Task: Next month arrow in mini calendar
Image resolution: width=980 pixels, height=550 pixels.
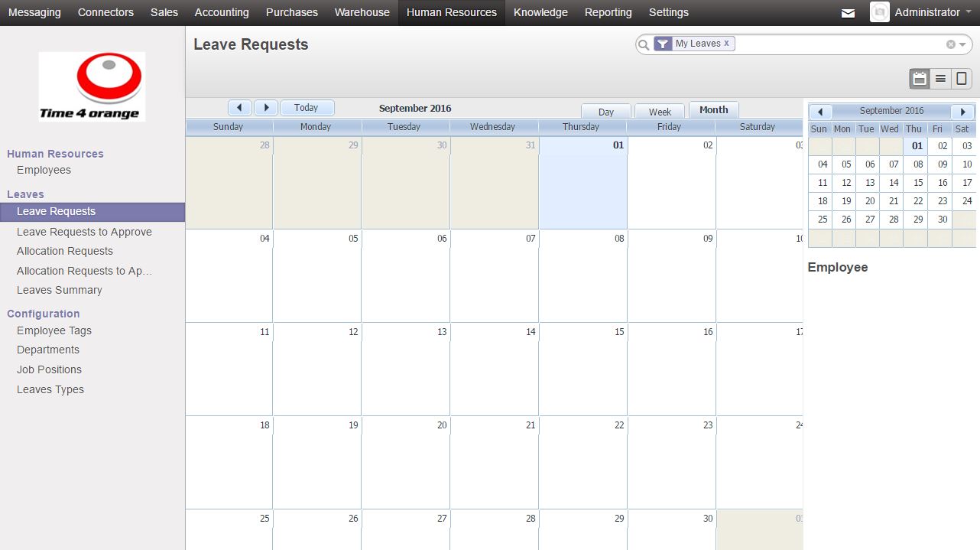Action: point(963,112)
